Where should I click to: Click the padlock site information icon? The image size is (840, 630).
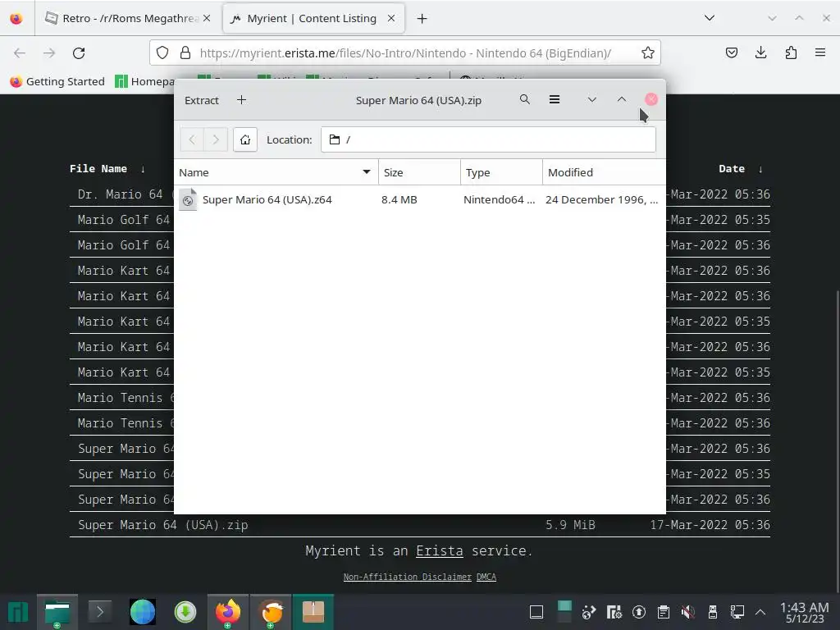tap(185, 52)
